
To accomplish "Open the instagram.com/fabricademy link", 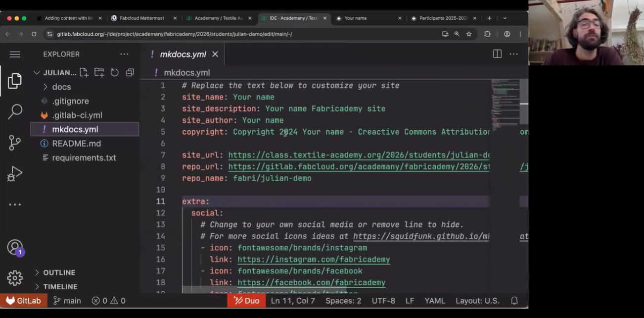I will (314, 260).
